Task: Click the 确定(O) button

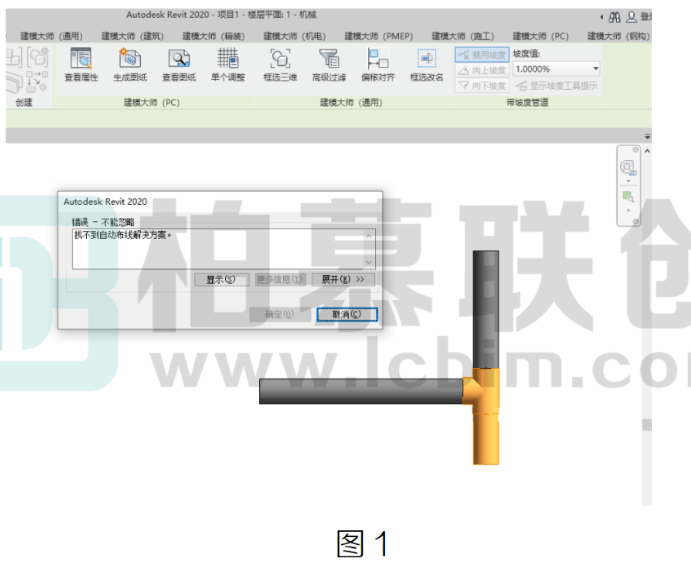Action: coord(279,314)
